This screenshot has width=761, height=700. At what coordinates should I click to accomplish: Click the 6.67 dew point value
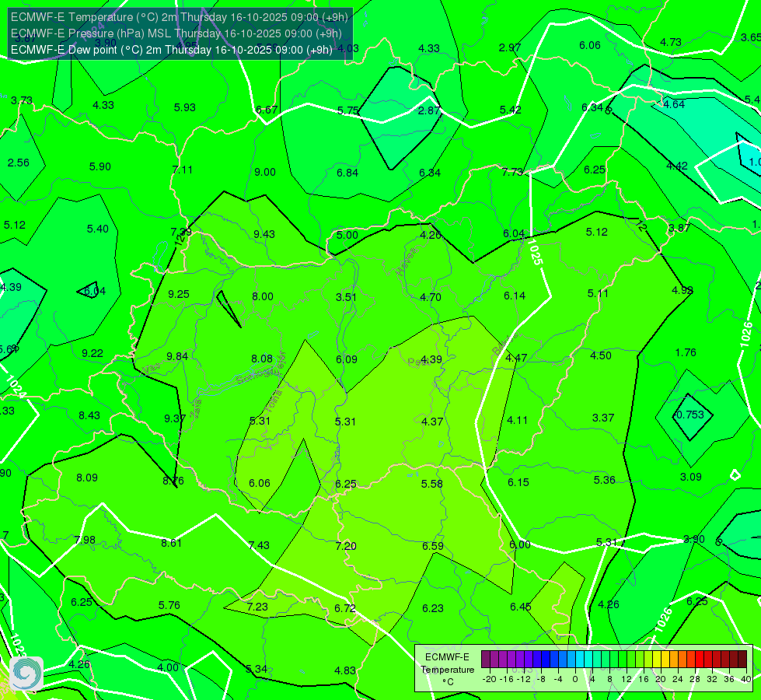point(267,110)
